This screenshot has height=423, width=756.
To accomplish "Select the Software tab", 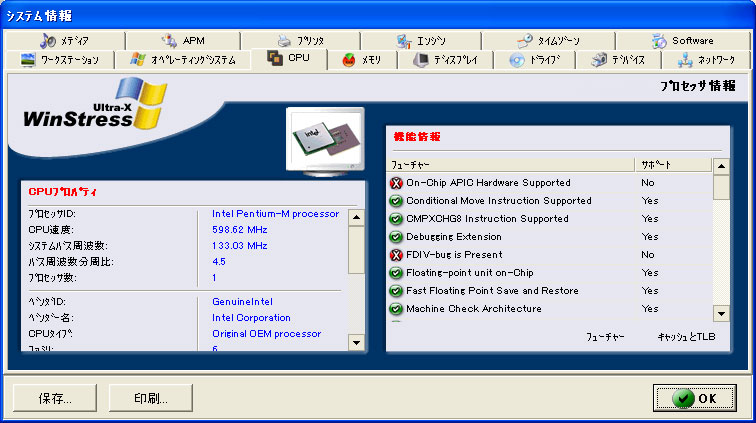I will click(x=683, y=41).
